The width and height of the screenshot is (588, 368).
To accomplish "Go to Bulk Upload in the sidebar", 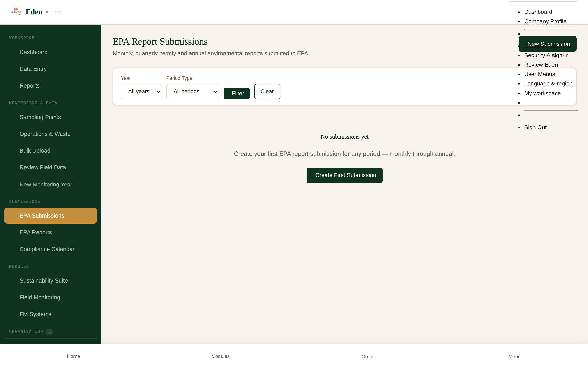I will point(51,151).
